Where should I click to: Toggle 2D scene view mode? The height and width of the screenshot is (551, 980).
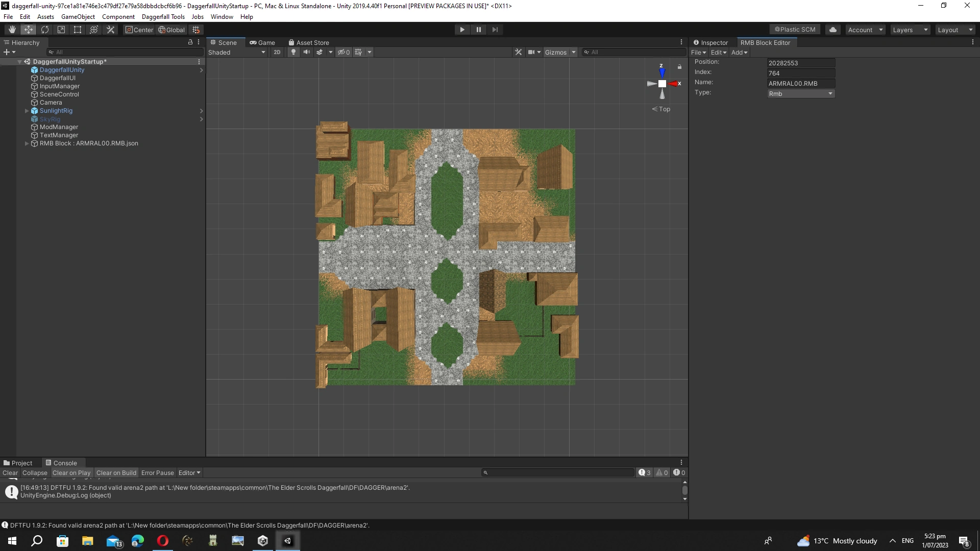point(277,52)
